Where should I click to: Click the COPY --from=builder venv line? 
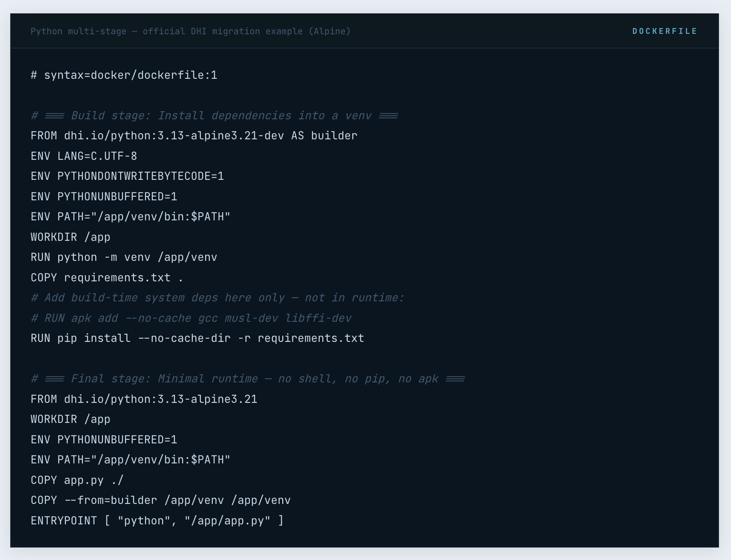click(x=160, y=500)
